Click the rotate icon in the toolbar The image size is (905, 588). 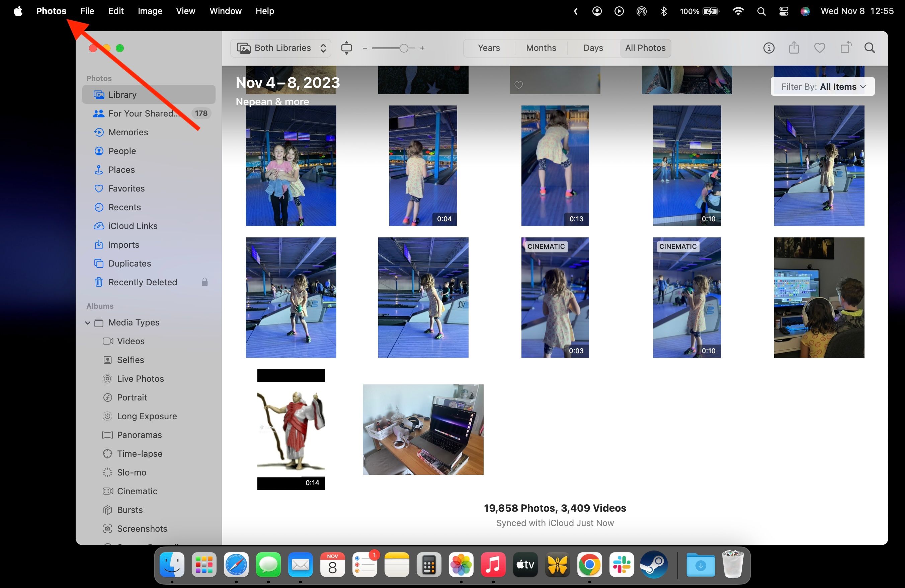(845, 48)
